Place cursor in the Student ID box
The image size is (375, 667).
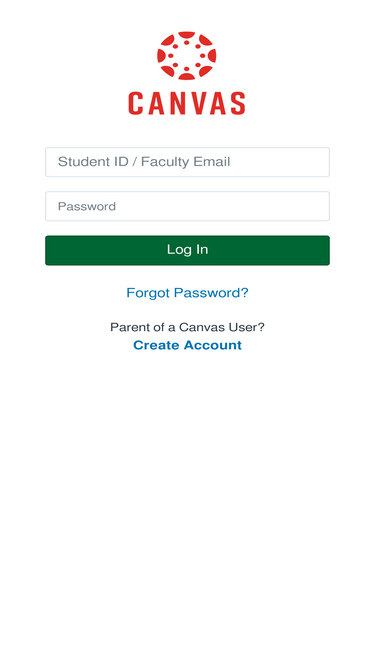coord(188,162)
